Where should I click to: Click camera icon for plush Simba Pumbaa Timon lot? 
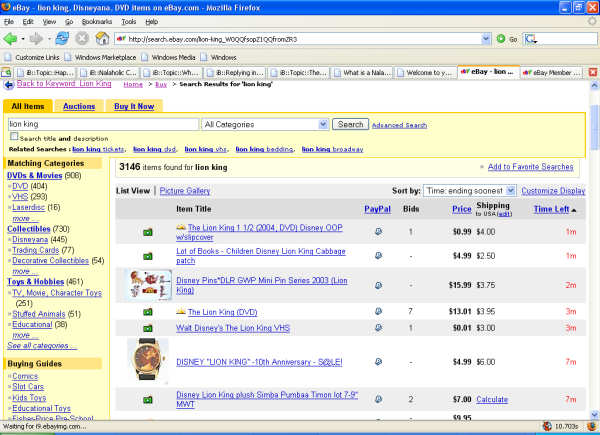click(x=148, y=400)
